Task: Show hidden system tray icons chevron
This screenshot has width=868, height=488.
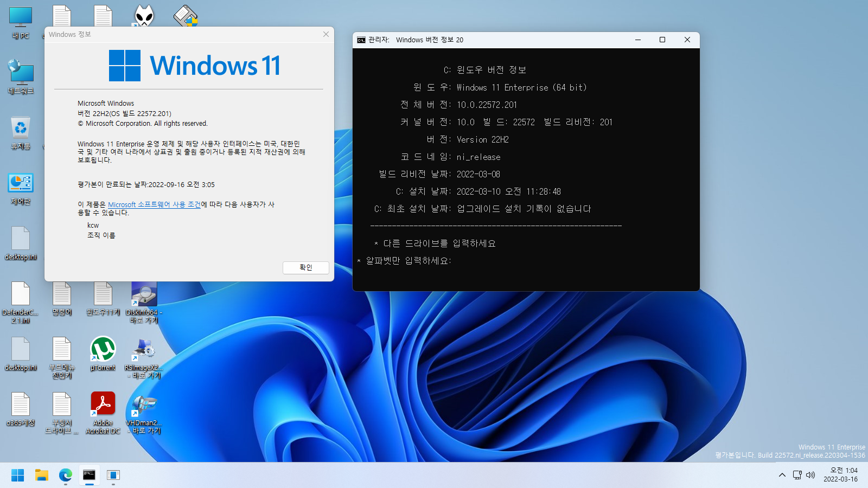Action: point(782,475)
